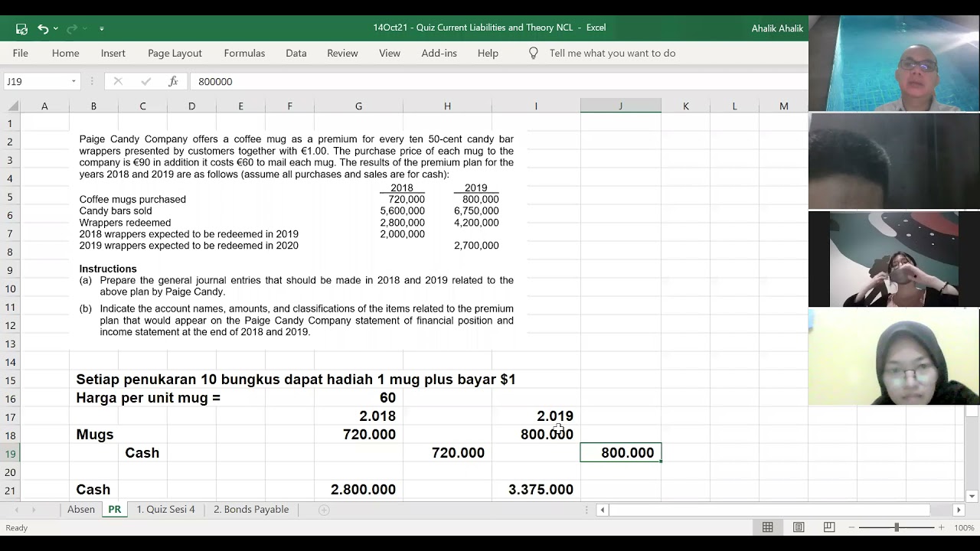This screenshot has height=551, width=980.
Task: Click the Undo arrow icon
Action: coord(43,28)
